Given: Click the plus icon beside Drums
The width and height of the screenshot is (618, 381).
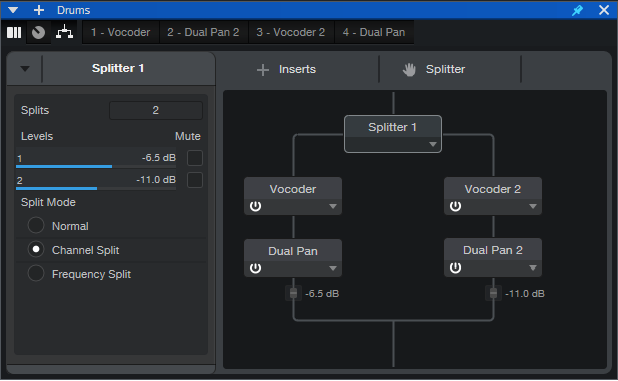Looking at the screenshot, I should click(x=39, y=10).
